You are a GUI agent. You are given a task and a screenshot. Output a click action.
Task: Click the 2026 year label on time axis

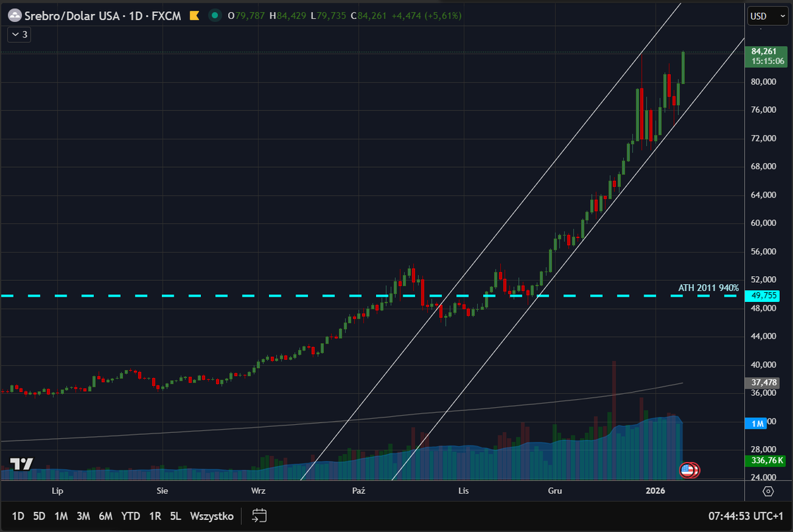655,491
